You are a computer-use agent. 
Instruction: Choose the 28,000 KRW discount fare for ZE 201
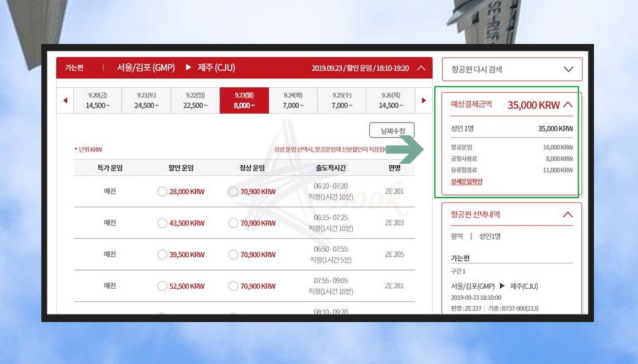163,191
